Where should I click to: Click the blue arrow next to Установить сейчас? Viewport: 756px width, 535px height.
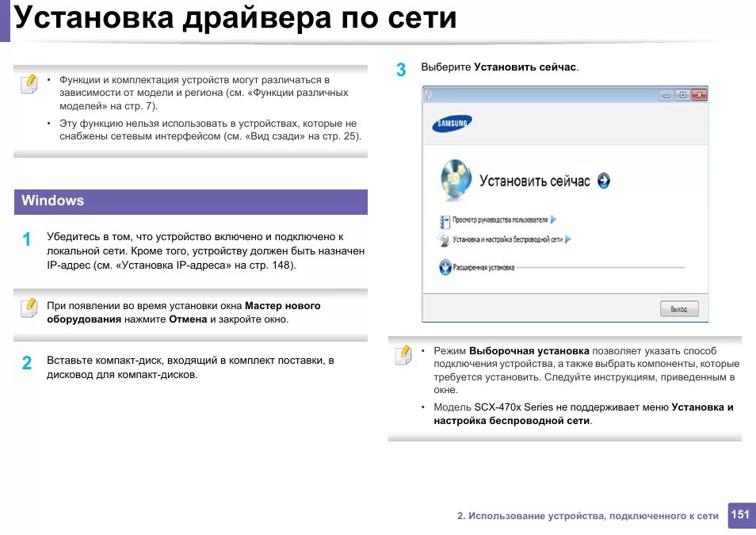click(x=604, y=181)
